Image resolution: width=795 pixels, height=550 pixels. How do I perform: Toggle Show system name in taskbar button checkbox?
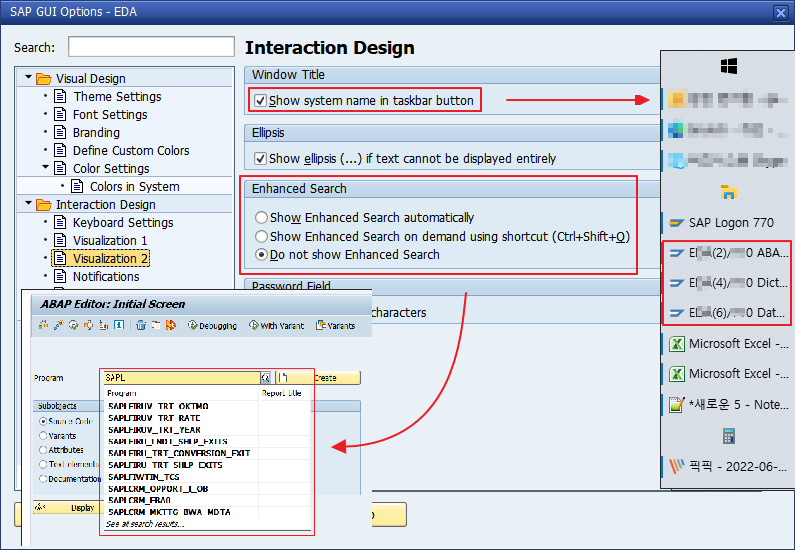click(x=260, y=100)
